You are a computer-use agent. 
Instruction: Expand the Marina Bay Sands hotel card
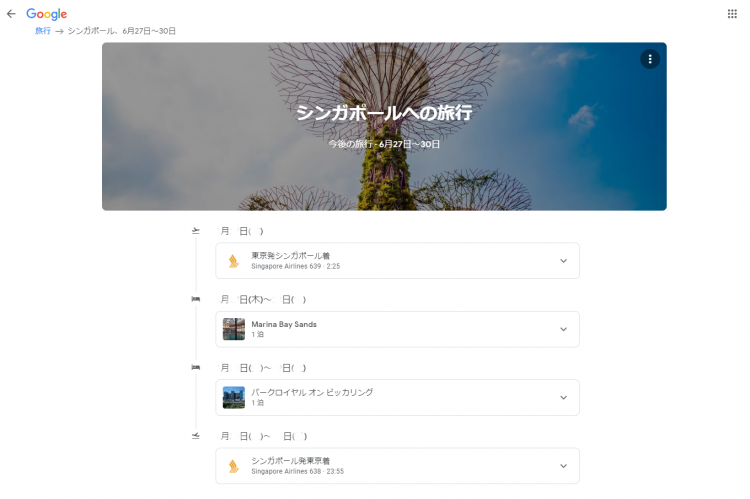(563, 329)
